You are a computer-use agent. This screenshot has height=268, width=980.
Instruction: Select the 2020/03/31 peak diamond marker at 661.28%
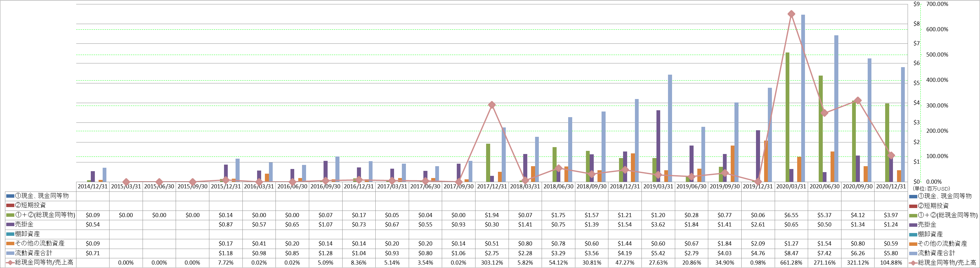(x=791, y=14)
